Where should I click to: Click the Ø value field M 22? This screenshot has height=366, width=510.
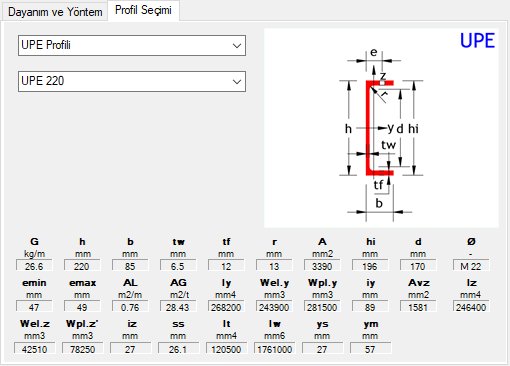pyautogui.click(x=471, y=266)
